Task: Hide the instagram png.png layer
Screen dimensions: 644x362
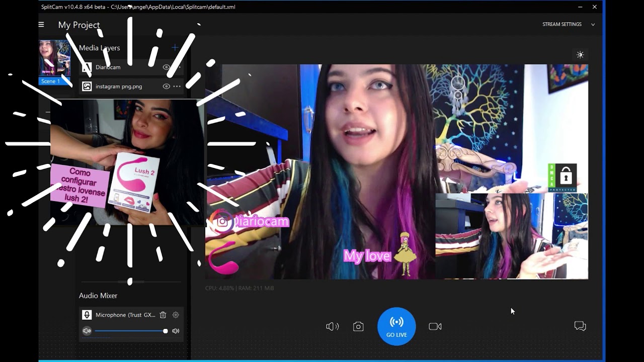Action: click(x=166, y=86)
